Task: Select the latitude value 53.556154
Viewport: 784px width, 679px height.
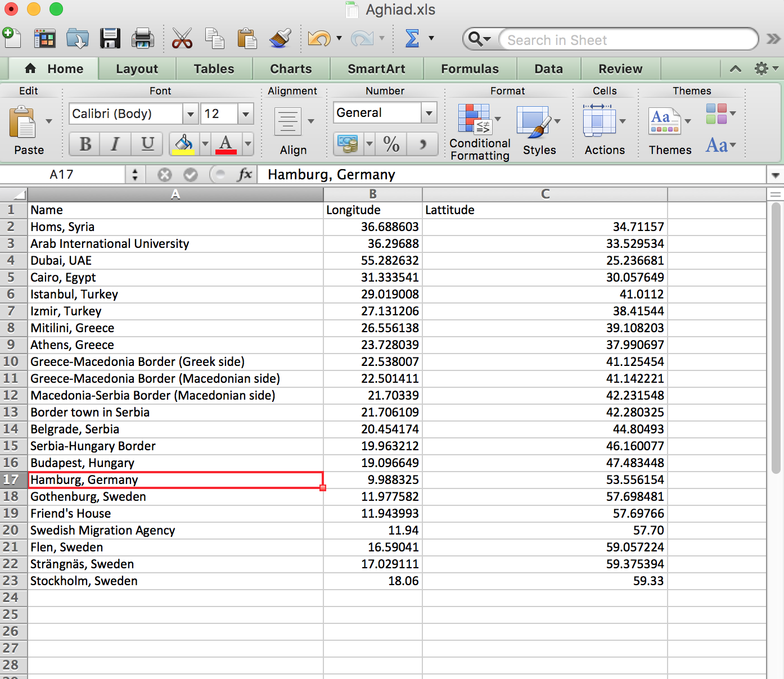Action: 545,480
